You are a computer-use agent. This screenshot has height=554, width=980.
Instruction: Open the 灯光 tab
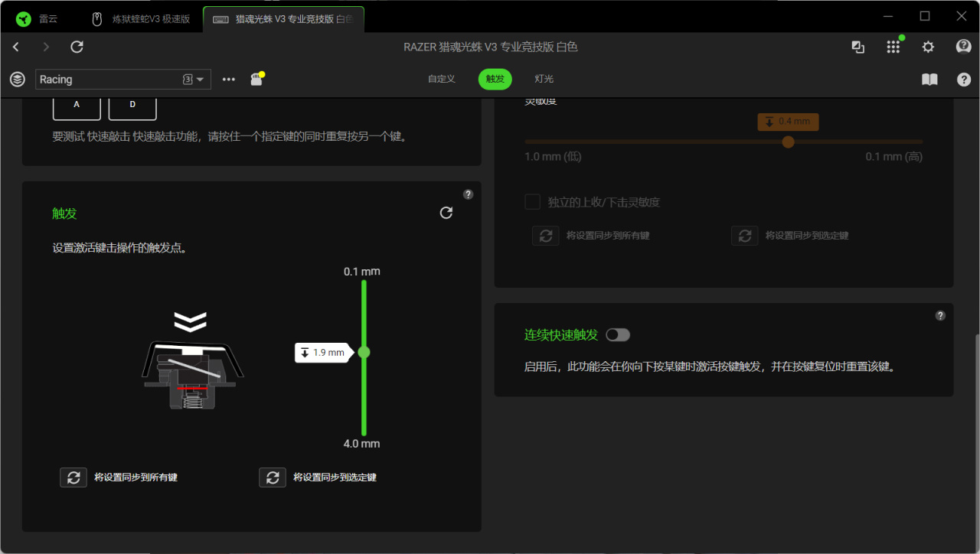tap(544, 79)
